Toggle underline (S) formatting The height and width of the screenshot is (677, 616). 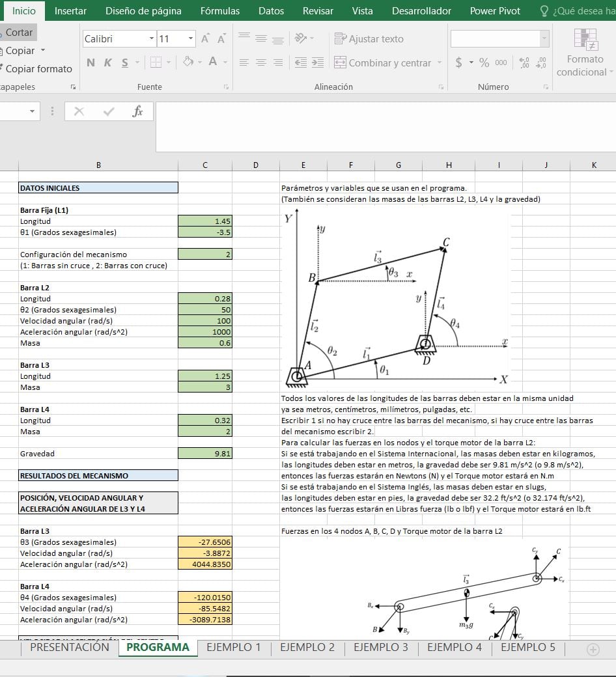(125, 62)
